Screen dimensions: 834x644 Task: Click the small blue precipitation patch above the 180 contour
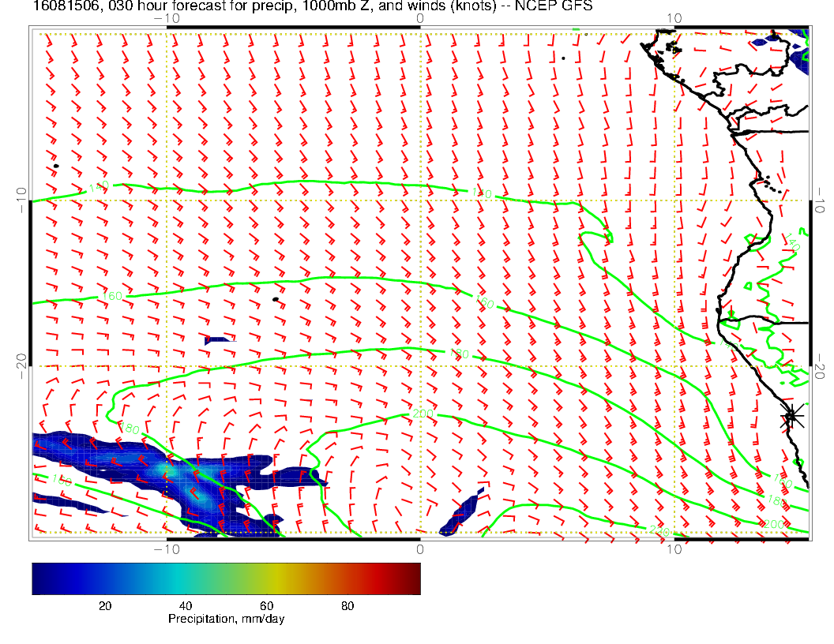[x=216, y=340]
